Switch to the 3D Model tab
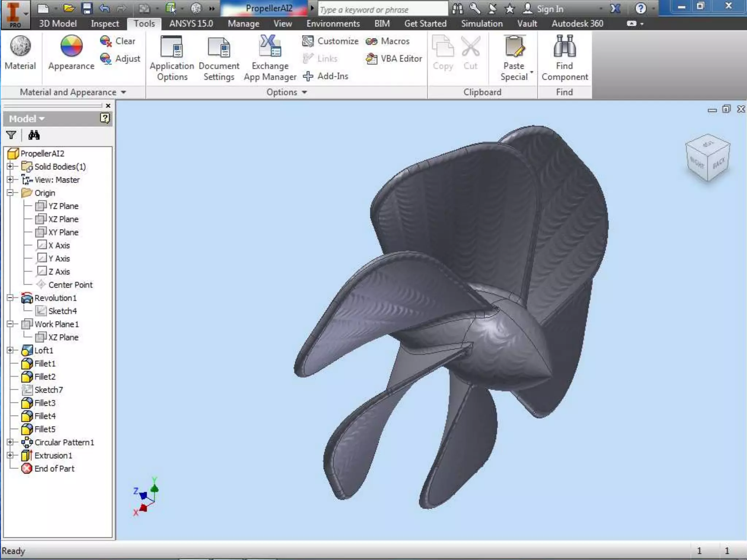Viewport: 747px width, 560px height. [x=58, y=24]
